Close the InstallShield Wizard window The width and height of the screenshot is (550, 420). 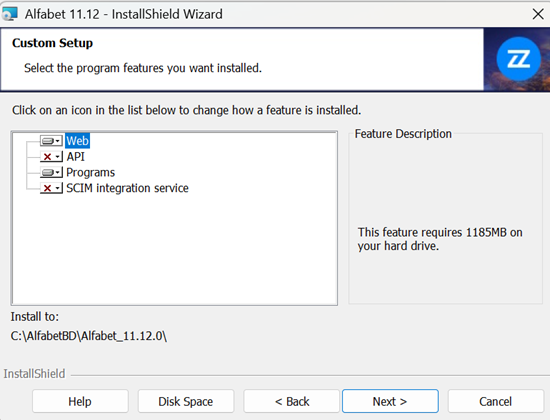click(x=538, y=14)
